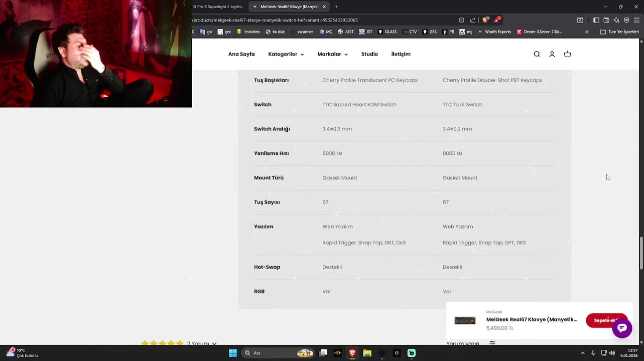This screenshot has height=361, width=644.
Task: Click the Brave Rewards triangle icon
Action: tap(496, 20)
